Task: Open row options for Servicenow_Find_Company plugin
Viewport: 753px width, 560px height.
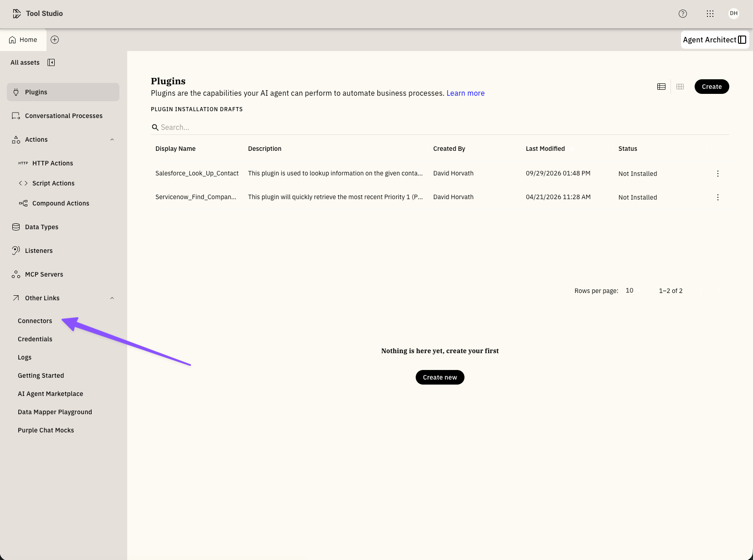Action: click(x=717, y=197)
